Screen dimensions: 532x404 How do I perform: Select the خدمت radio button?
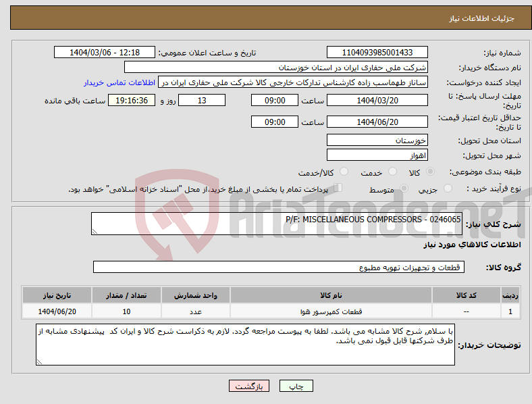392,172
